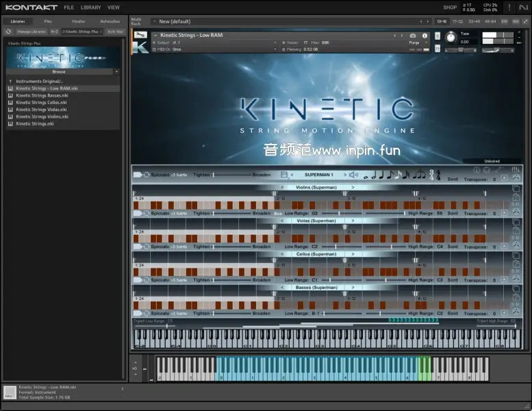Image resolution: width=532 pixels, height=411 pixels.
Task: Click the camera snapshot icon in the instrument header
Action: click(x=413, y=36)
